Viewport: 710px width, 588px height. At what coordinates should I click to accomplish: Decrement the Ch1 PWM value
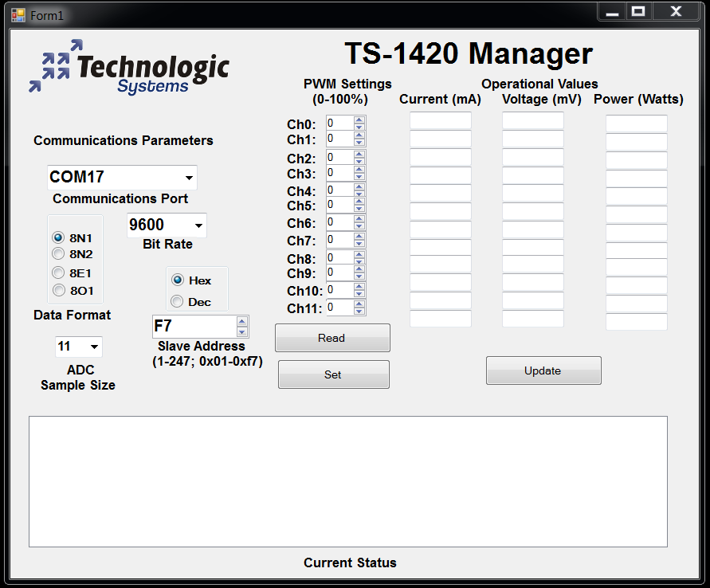[x=359, y=142]
